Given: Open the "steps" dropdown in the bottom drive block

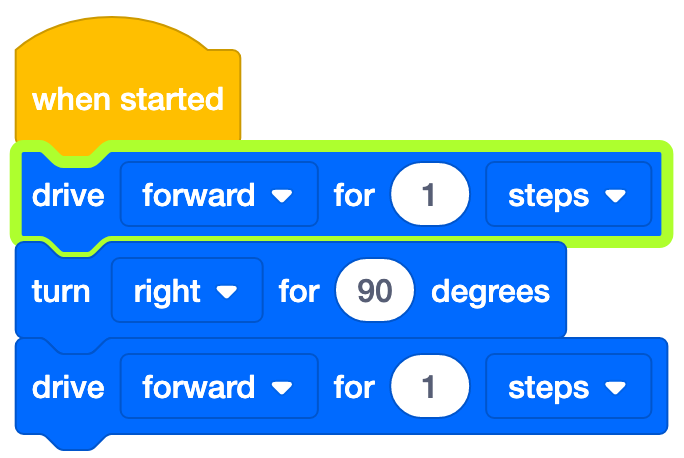Looking at the screenshot, I should point(552,388).
